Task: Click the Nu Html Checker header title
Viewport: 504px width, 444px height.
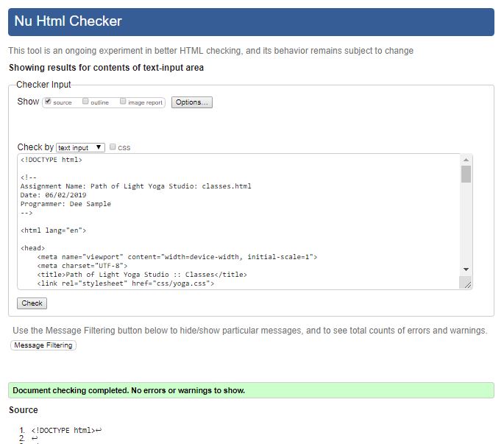Action: point(68,21)
